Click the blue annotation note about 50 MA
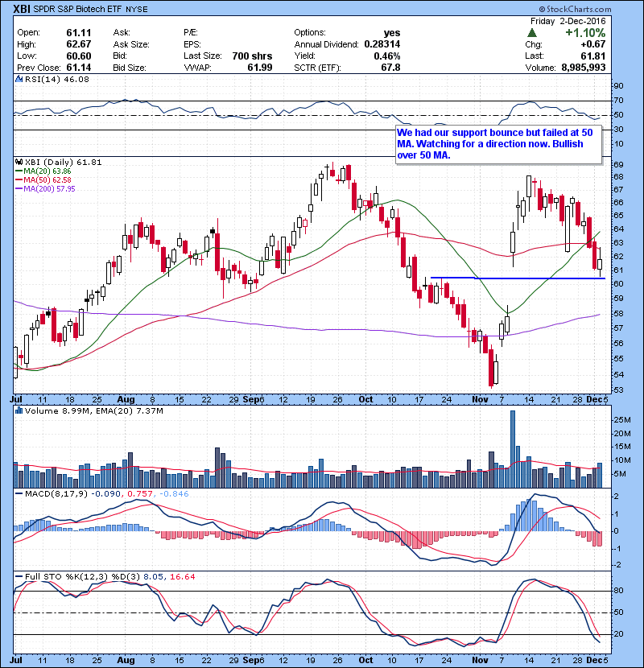Screen dimensions: 644x668 tap(499, 144)
